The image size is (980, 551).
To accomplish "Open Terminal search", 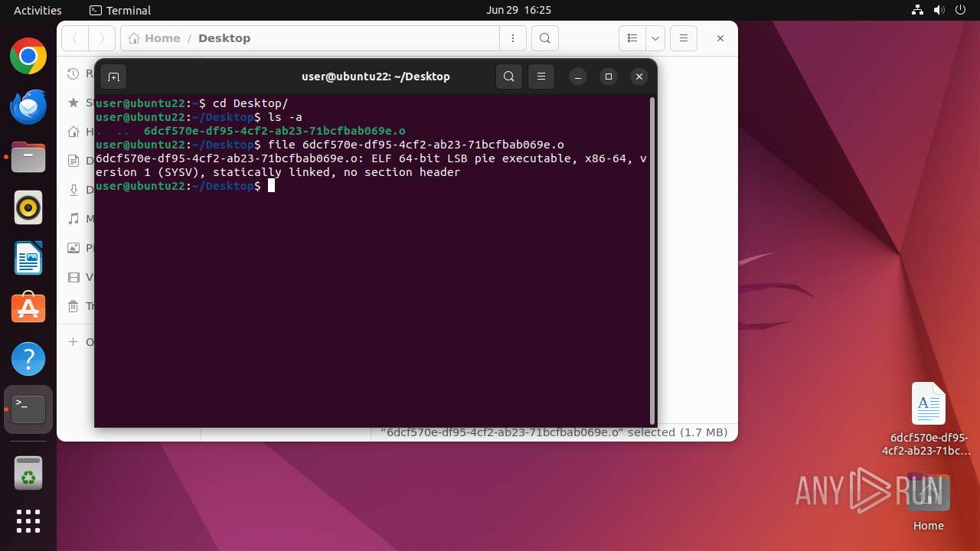I will coord(509,77).
